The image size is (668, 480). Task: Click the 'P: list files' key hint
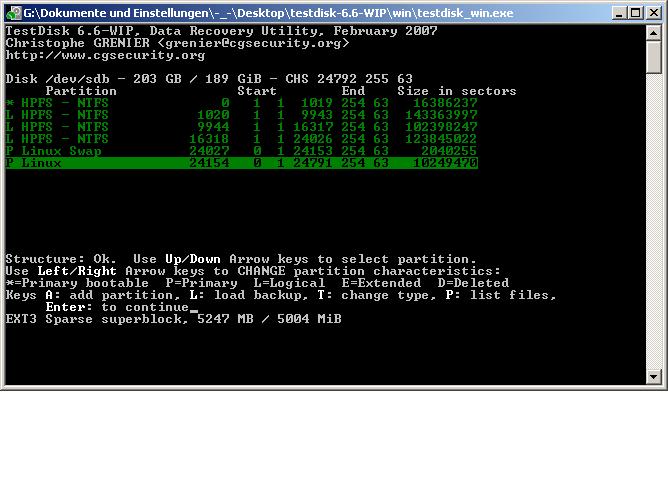point(501,295)
